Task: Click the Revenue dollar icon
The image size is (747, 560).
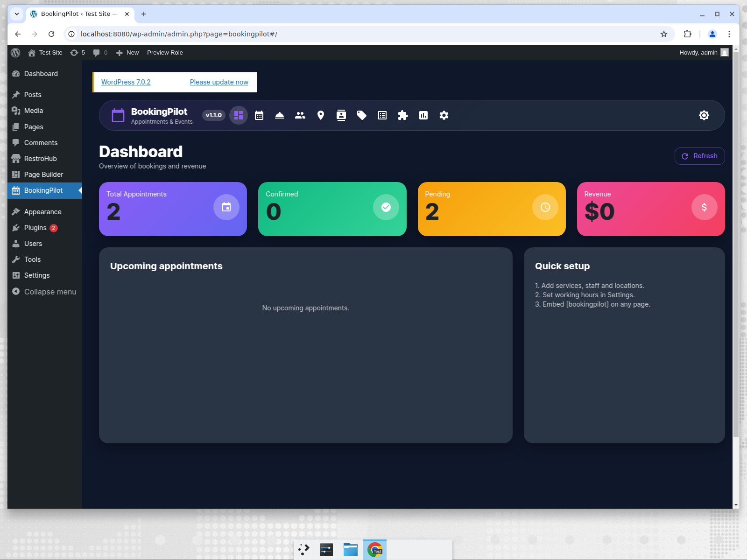Action: [x=704, y=207]
